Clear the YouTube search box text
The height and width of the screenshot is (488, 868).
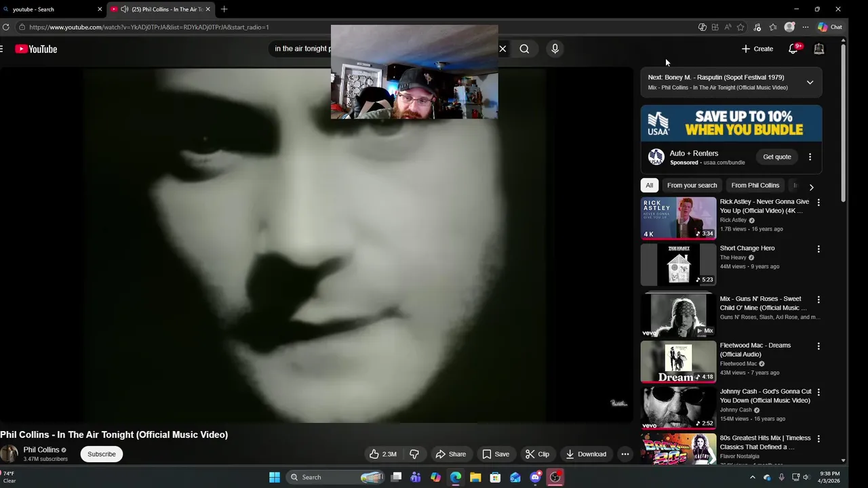[502, 49]
